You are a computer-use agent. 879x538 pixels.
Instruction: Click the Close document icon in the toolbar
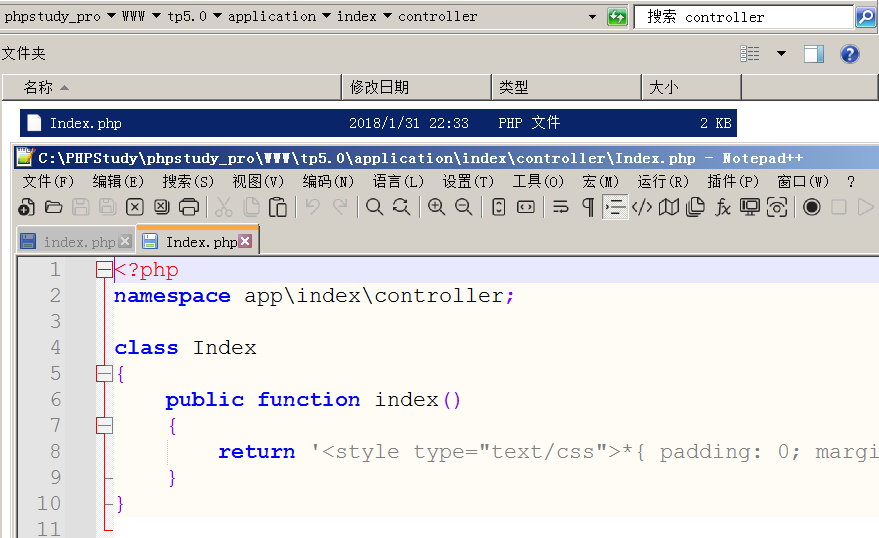pos(135,207)
